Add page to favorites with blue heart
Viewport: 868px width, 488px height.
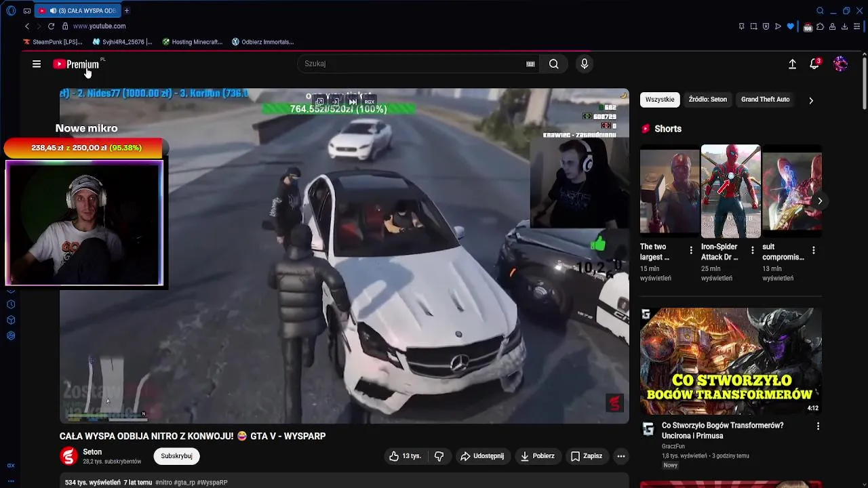coord(790,26)
